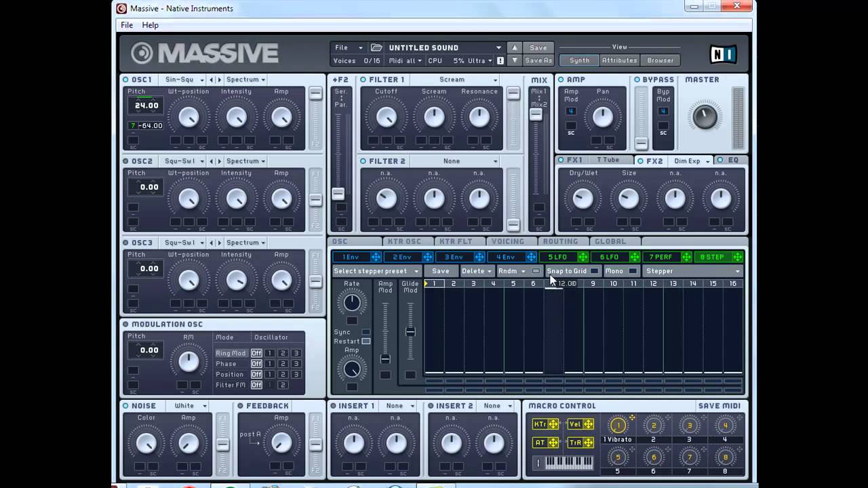
Task: Toggle Filter 2 power
Action: 363,161
